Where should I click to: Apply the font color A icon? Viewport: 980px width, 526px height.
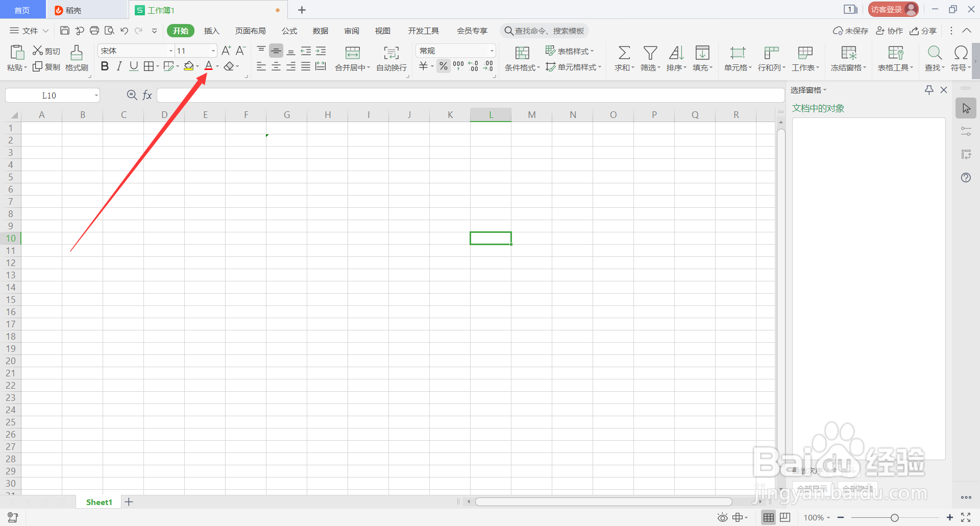tap(208, 66)
